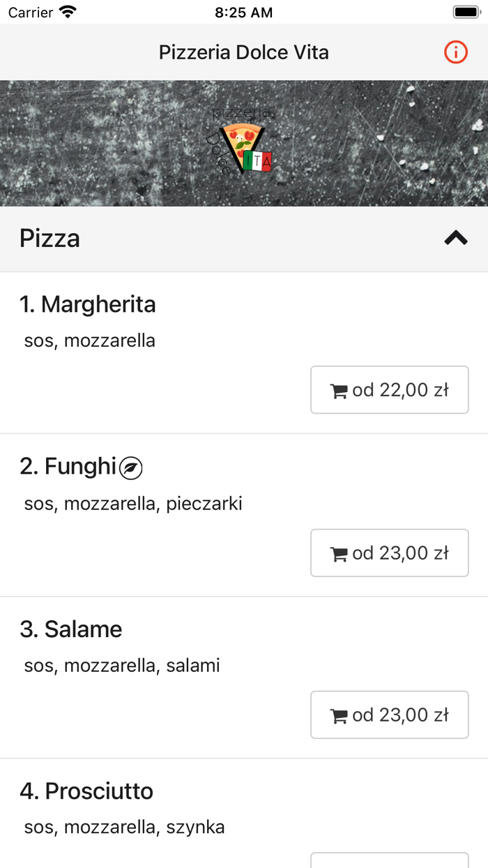Add Salame pizza from 23,00 zł
The width and height of the screenshot is (488, 868).
click(389, 714)
